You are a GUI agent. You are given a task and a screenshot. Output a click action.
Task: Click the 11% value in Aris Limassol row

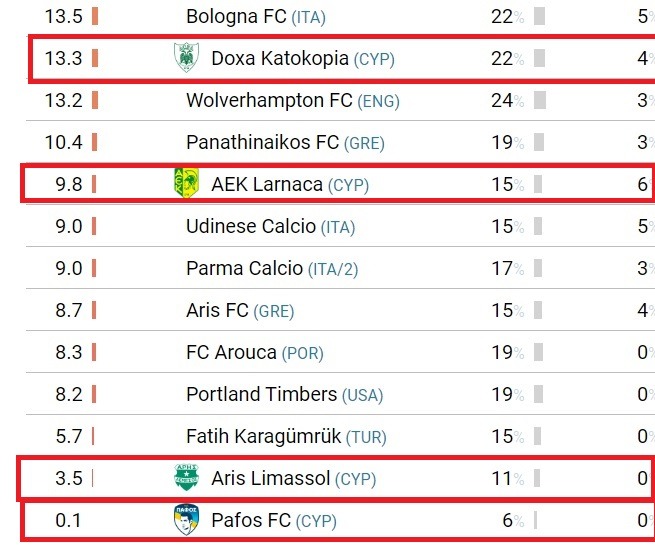coord(508,478)
